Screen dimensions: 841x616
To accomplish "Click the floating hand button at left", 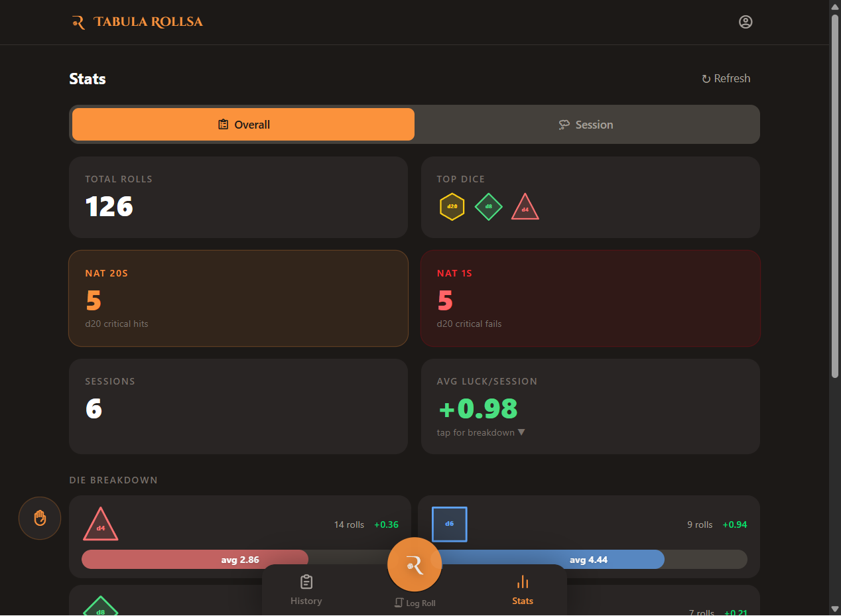I will click(x=40, y=518).
